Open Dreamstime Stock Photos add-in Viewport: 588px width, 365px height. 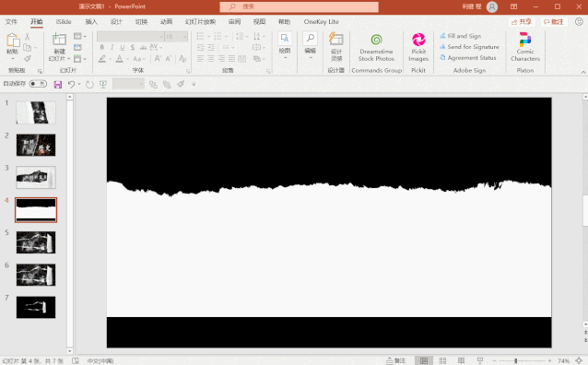[377, 48]
